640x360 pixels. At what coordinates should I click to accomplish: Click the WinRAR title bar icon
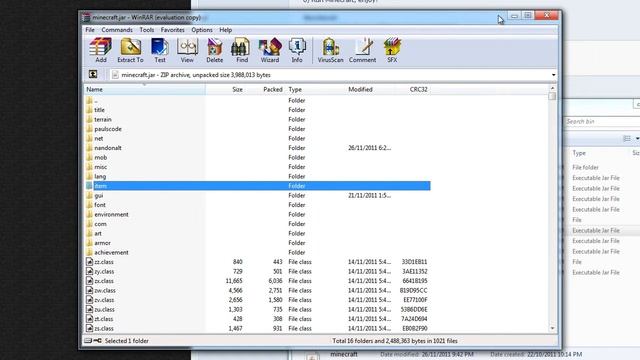point(86,18)
